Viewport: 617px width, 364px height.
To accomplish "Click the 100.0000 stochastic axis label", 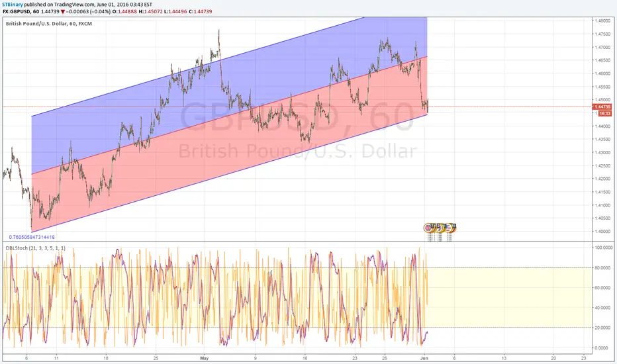I will 604,248.
